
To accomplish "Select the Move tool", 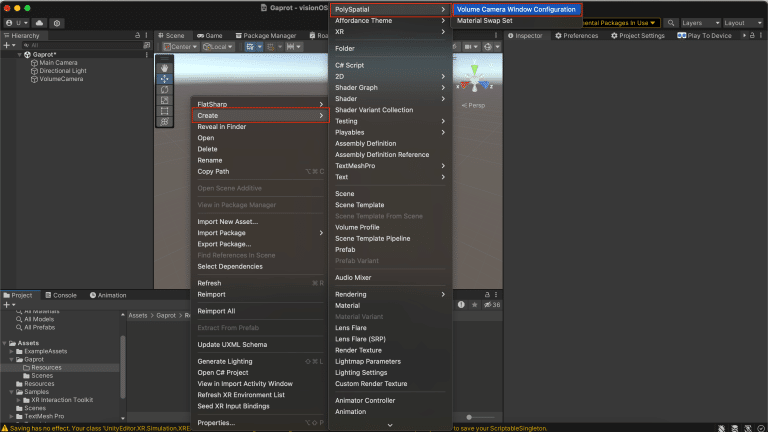I will pyautogui.click(x=165, y=79).
